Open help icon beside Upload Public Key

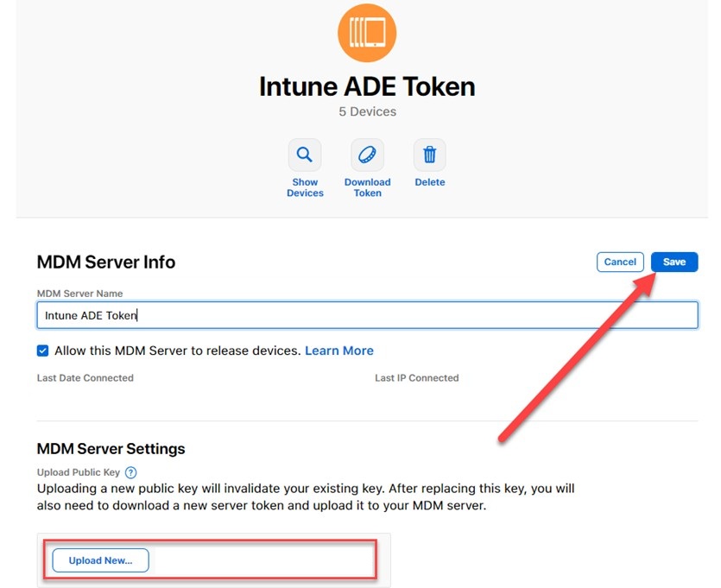coord(131,472)
